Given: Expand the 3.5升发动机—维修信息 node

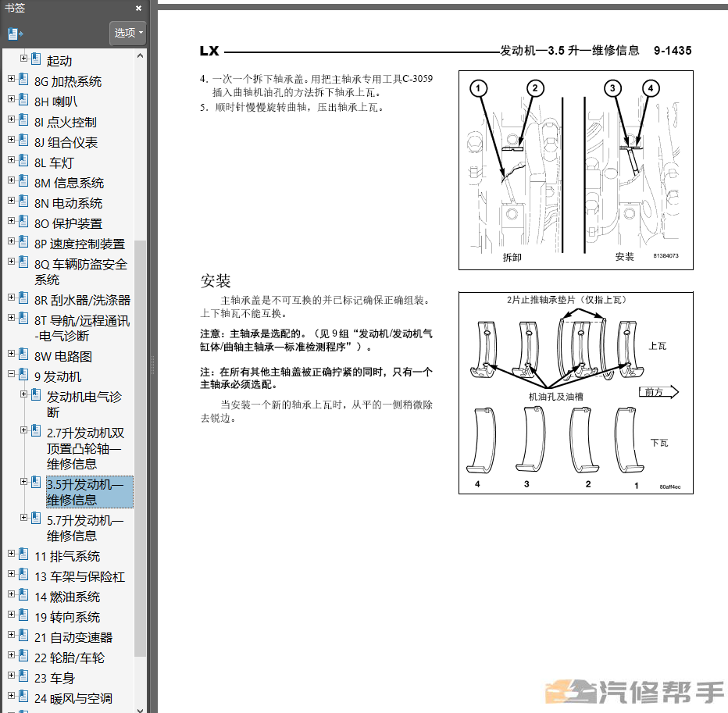Looking at the screenshot, I should point(23,481).
